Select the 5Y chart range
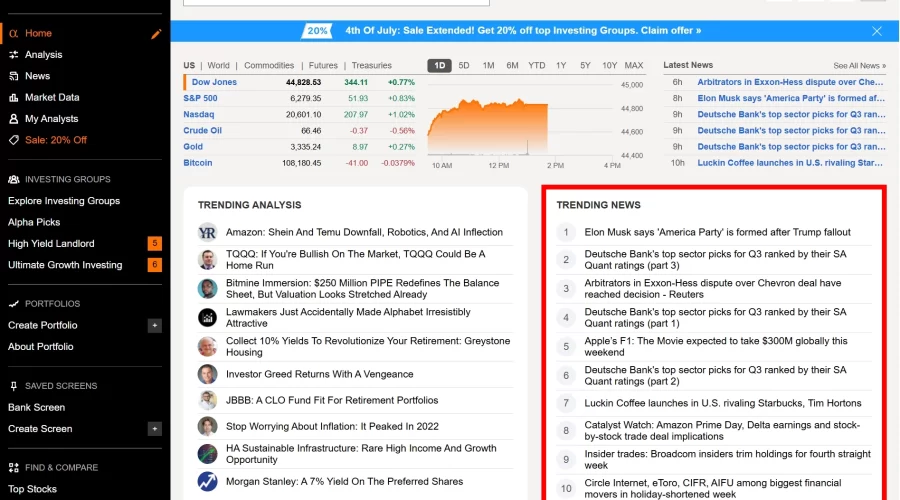This screenshot has width=900, height=500. [x=585, y=65]
